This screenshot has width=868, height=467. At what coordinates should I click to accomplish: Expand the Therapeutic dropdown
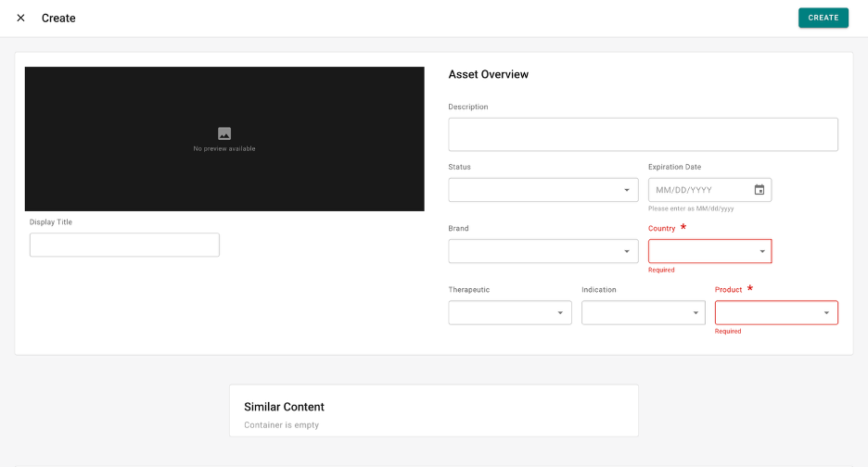[510, 312]
